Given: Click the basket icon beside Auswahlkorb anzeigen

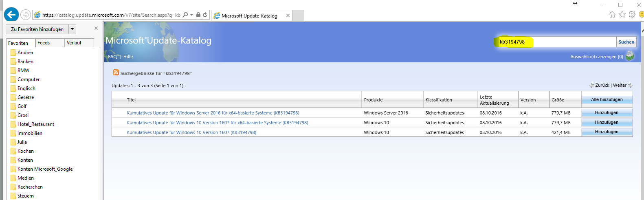Looking at the screenshot, I should point(630,56).
